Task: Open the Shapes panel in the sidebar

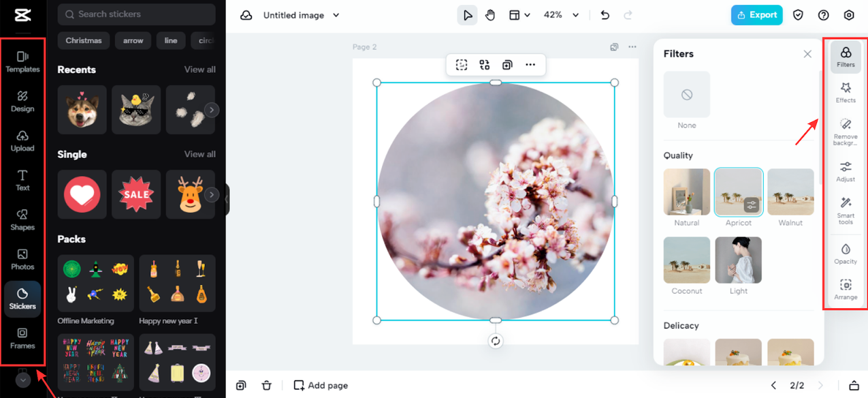Action: point(22,219)
